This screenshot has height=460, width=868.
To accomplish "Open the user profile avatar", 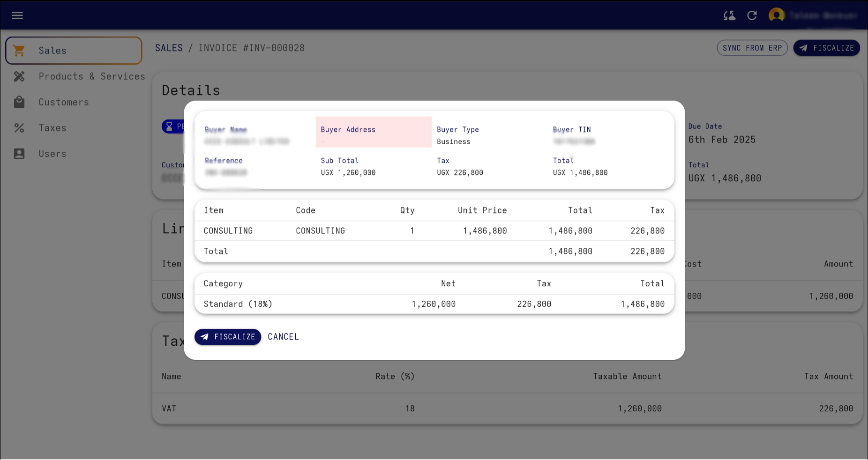I will (777, 15).
